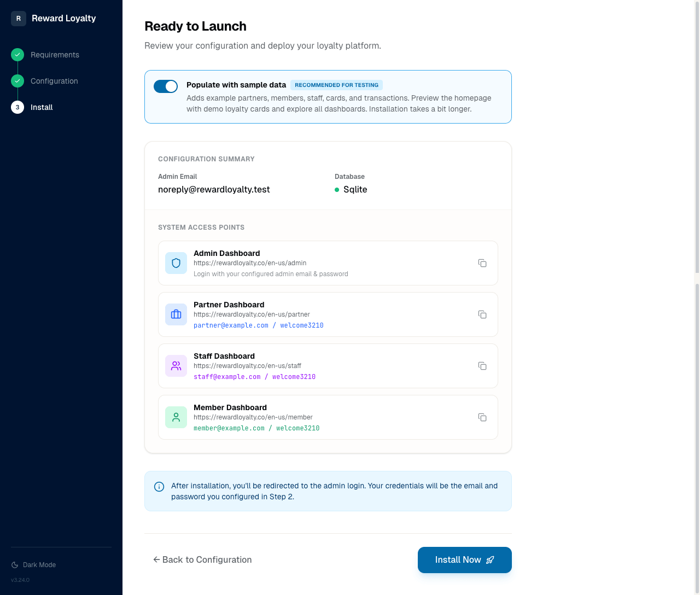
Task: Click the Partner Dashboard briefcase icon
Action: (176, 314)
